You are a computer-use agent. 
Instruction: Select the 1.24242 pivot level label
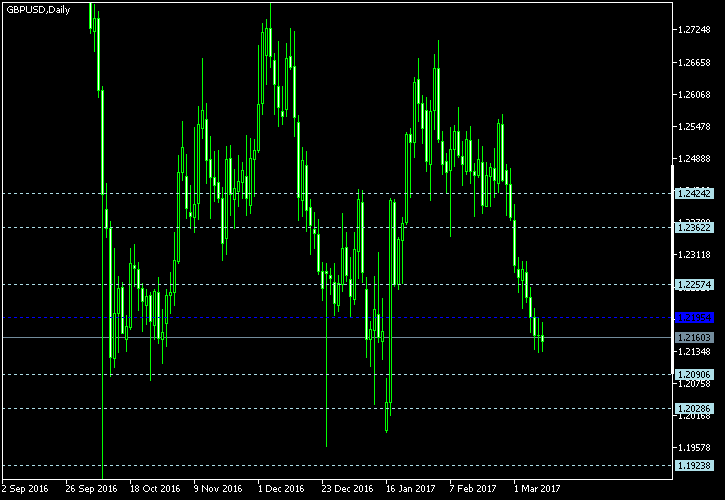(x=694, y=193)
